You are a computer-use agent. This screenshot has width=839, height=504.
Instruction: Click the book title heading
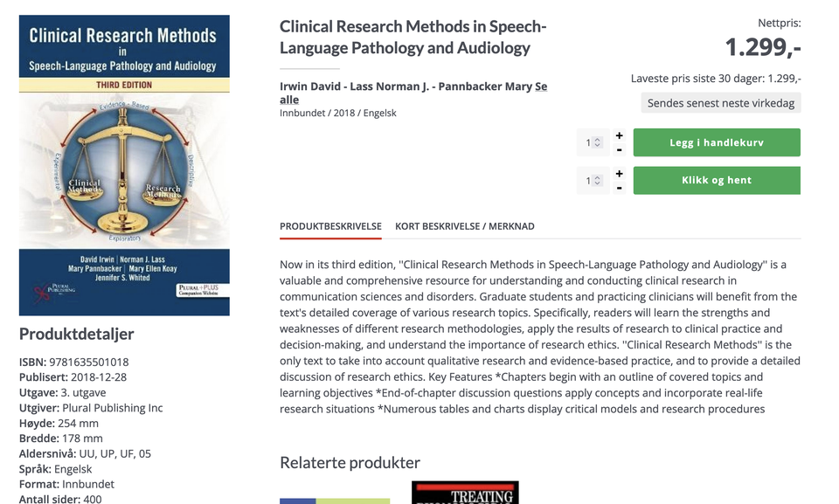tap(413, 38)
